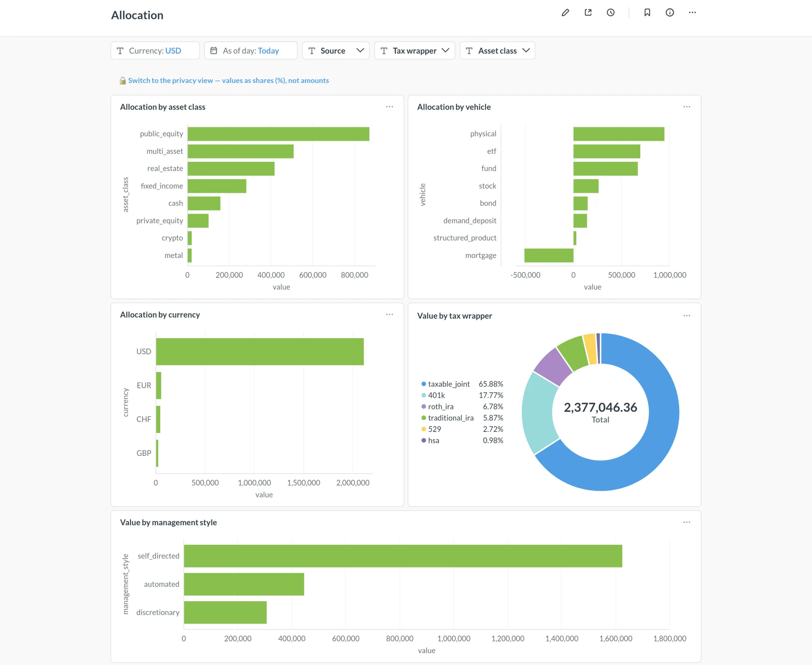Click the 2,377,046.36 Total value
812x665 pixels.
coord(600,407)
